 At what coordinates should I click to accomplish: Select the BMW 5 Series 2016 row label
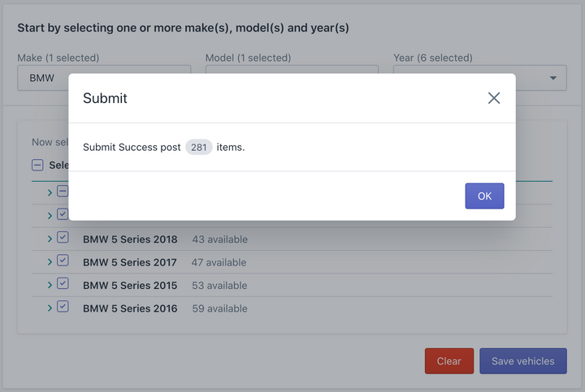point(130,308)
